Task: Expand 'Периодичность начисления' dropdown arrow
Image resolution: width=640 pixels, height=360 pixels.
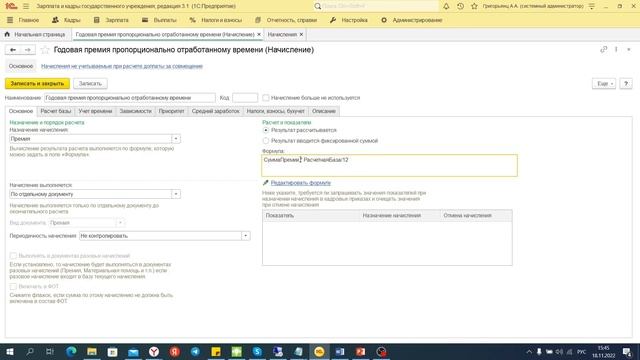Action: [246, 236]
